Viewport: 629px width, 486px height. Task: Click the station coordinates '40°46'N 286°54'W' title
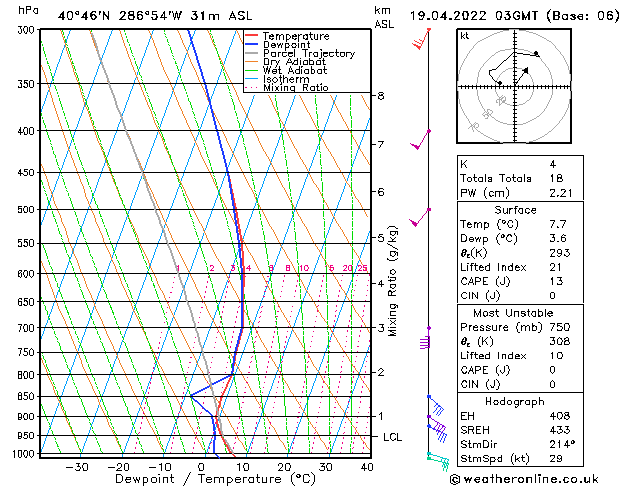click(x=120, y=16)
